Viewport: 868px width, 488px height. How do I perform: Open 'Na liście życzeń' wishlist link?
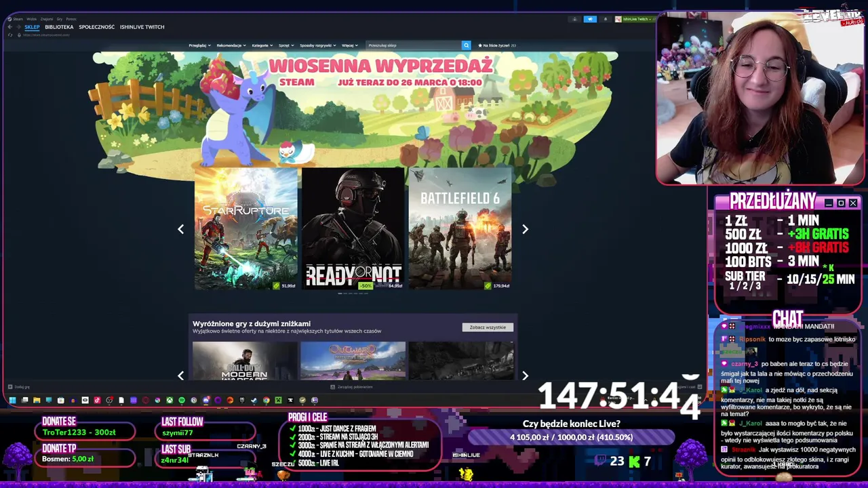pyautogui.click(x=498, y=45)
